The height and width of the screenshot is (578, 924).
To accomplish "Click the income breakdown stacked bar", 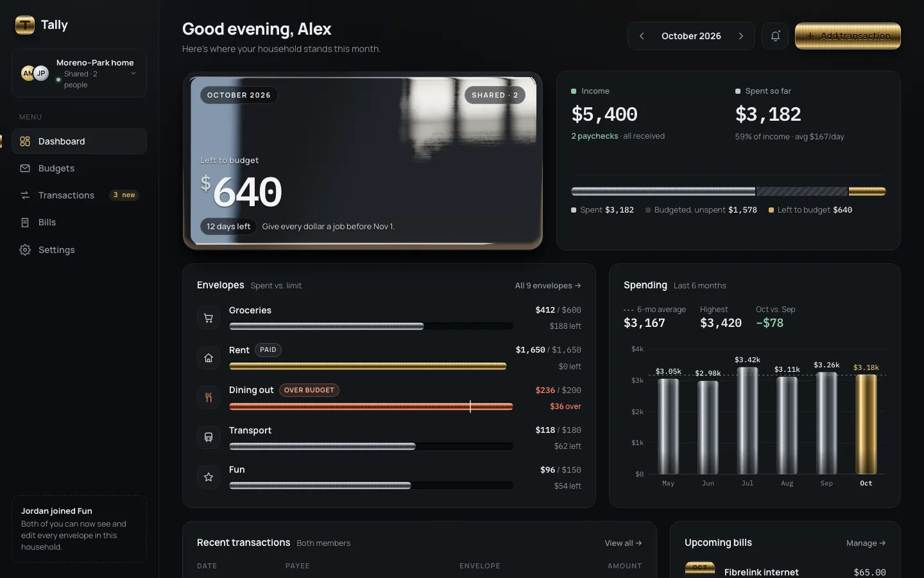I will [x=728, y=191].
